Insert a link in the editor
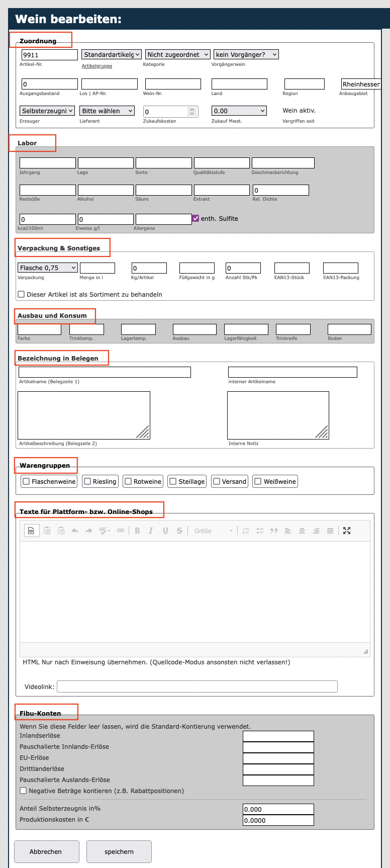Viewport: 390px width, 868px height. (121, 531)
